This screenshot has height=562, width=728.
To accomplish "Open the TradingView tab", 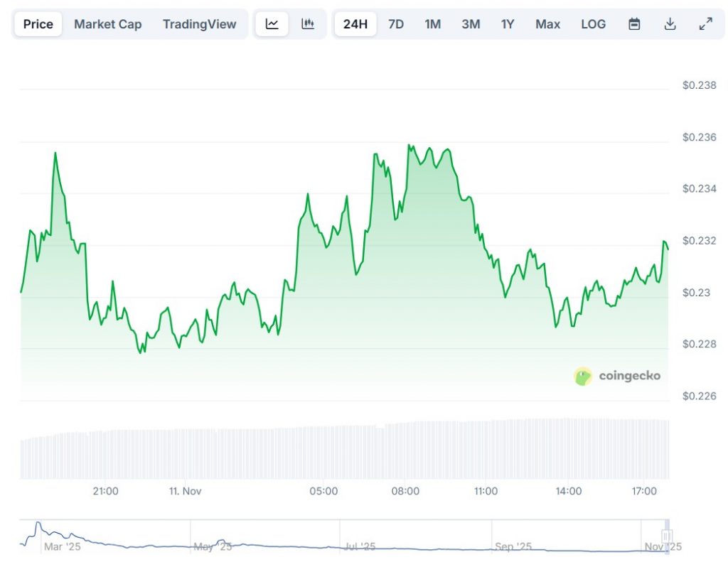I will pyautogui.click(x=199, y=24).
